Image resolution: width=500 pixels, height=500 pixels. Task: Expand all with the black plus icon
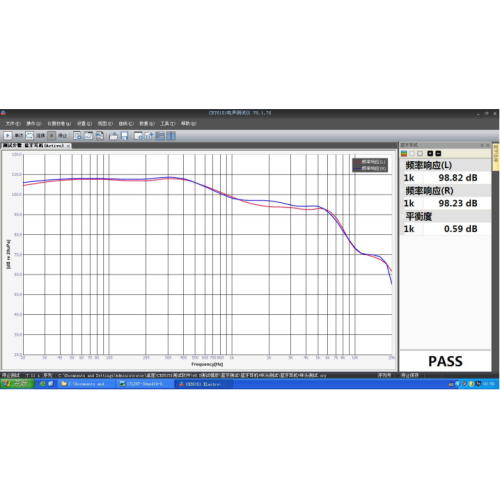430,153
